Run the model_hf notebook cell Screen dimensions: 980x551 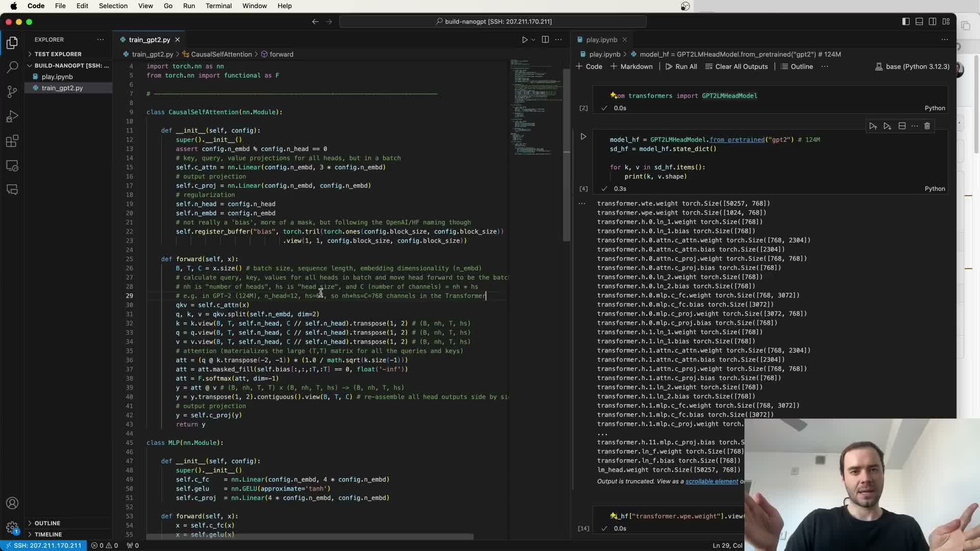pos(583,137)
